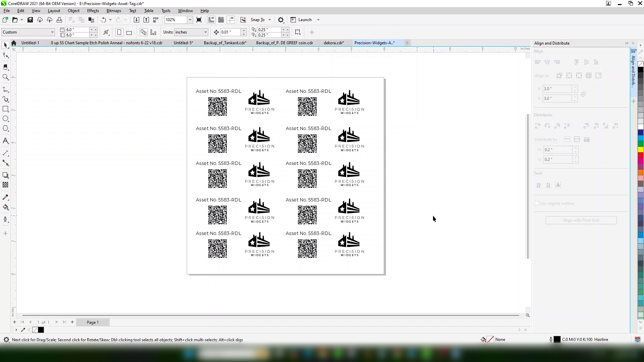
Task: Open the Bitmaps menu
Action: pyautogui.click(x=114, y=10)
